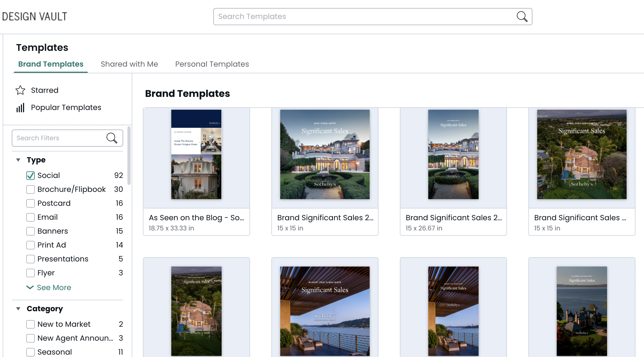This screenshot has width=644, height=357.
Task: Click the Search Filters magnifier icon
Action: [x=112, y=138]
